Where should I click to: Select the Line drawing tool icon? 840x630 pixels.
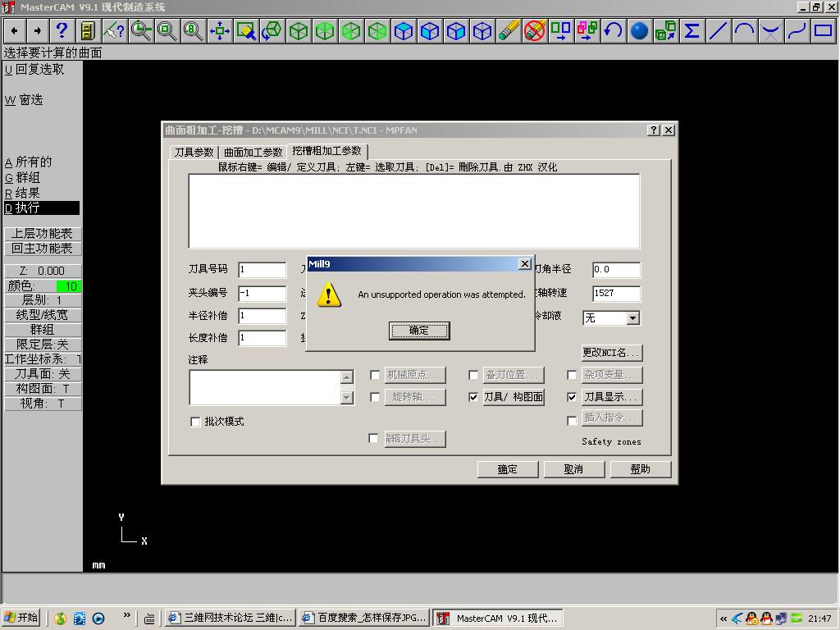pos(719,31)
